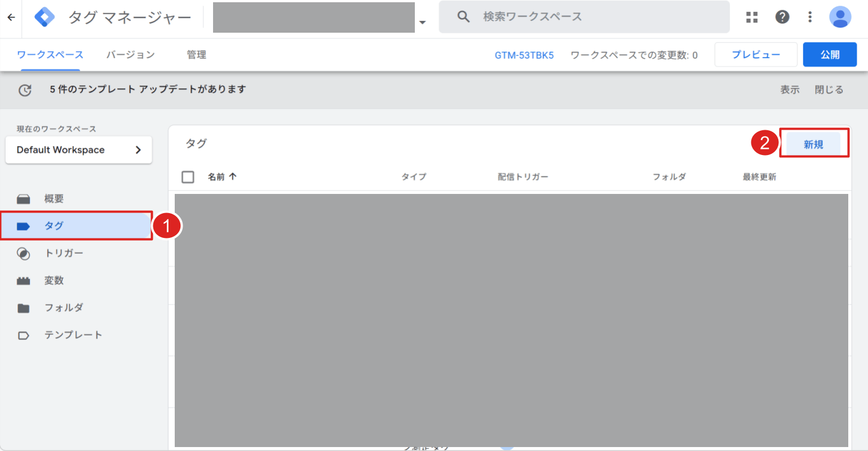Expand the Default Workspace selector

[78, 150]
